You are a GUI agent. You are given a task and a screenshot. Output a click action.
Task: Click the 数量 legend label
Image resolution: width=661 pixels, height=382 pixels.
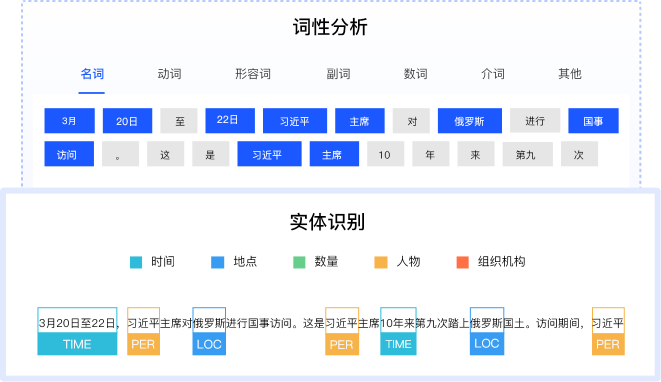pyautogui.click(x=326, y=262)
